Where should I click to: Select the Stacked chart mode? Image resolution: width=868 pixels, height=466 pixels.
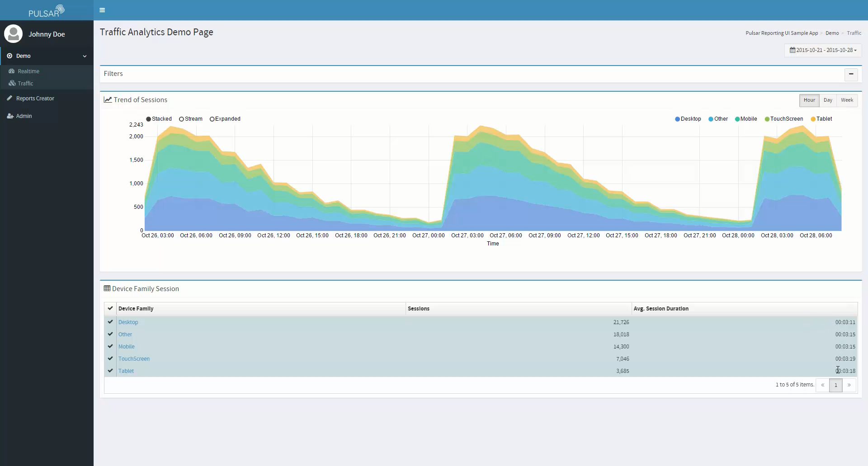pos(159,119)
